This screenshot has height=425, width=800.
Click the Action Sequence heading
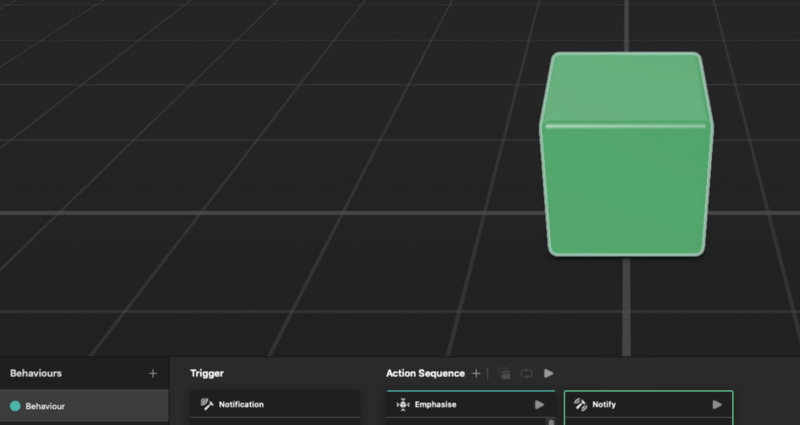pyautogui.click(x=426, y=373)
